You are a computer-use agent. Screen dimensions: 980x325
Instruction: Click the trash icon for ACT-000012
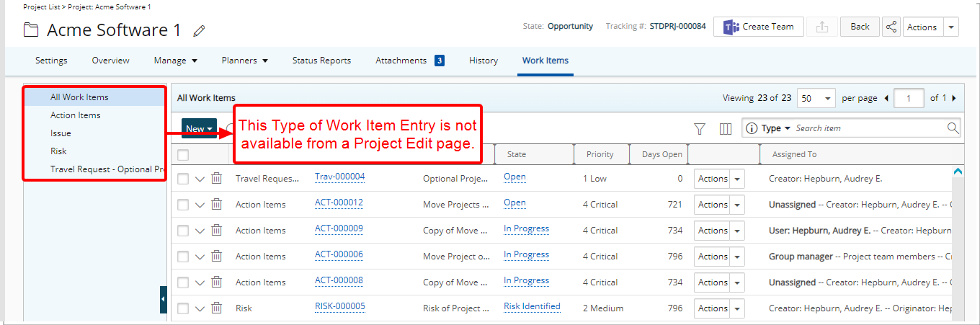pos(217,205)
